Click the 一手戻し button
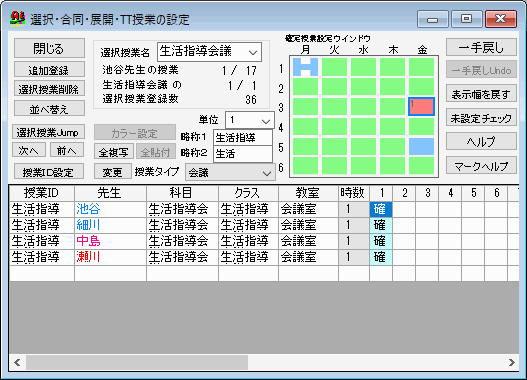Viewport: 527px width, 380px height. tap(481, 47)
